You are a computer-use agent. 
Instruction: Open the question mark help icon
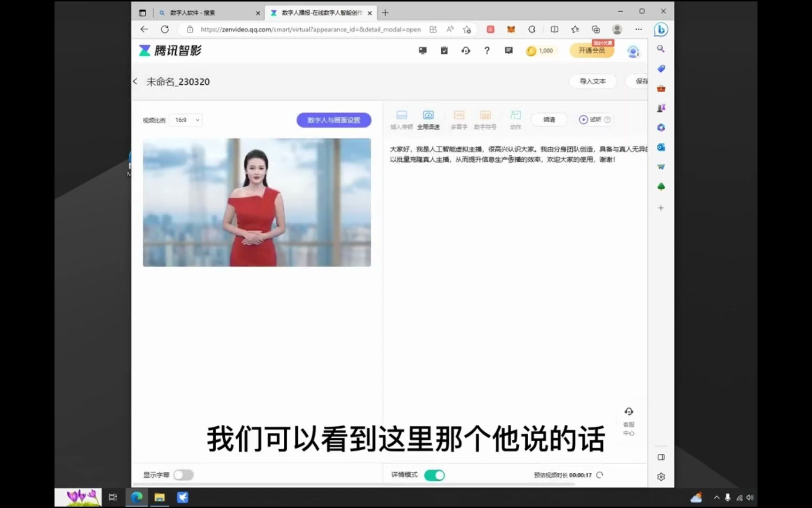487,50
